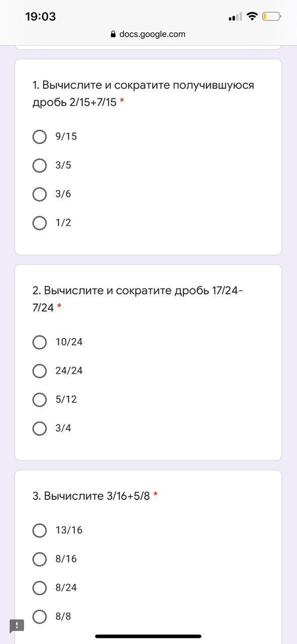Choose the 3/5 option in question 1
297x644 pixels.
40,165
